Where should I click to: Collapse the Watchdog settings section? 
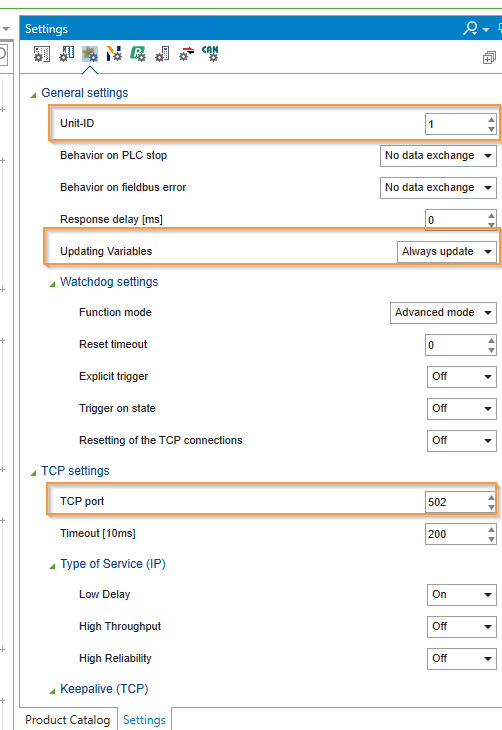(x=52, y=284)
